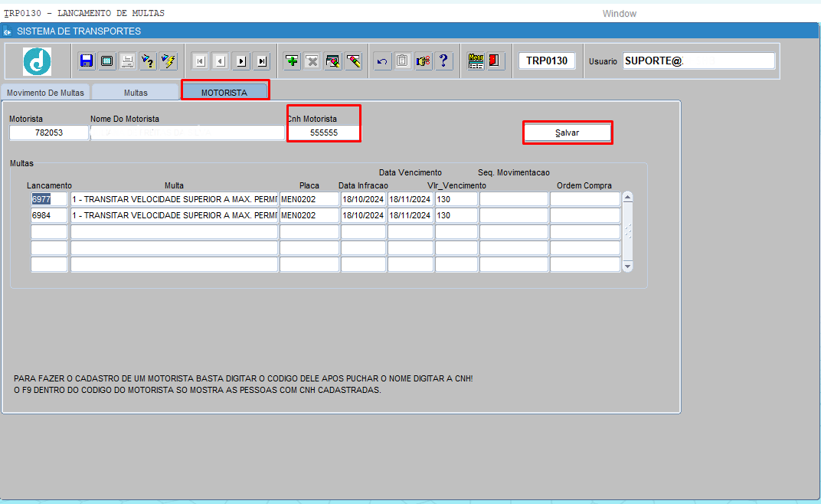821x504 pixels.
Task: Click Ordem Compra field in row 6977
Action: point(585,199)
